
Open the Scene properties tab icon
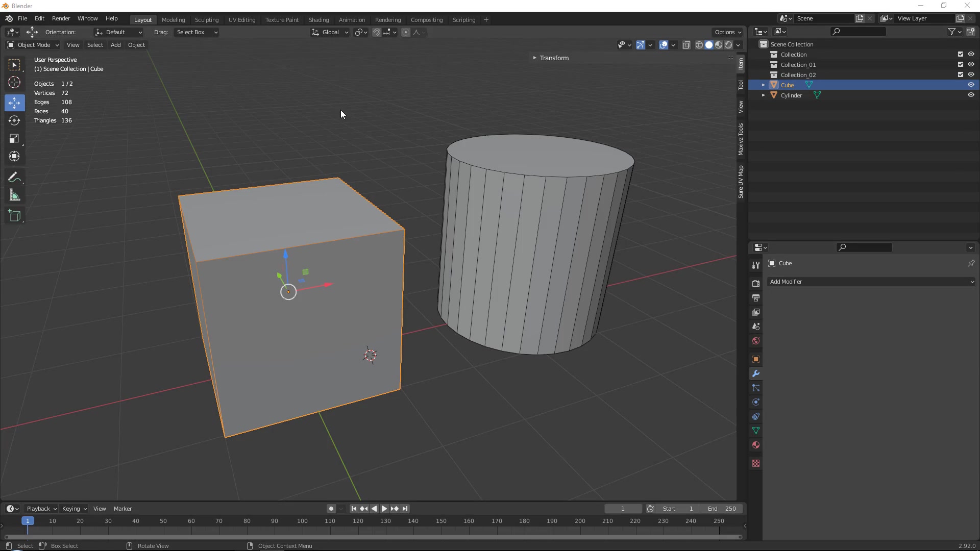point(756,326)
